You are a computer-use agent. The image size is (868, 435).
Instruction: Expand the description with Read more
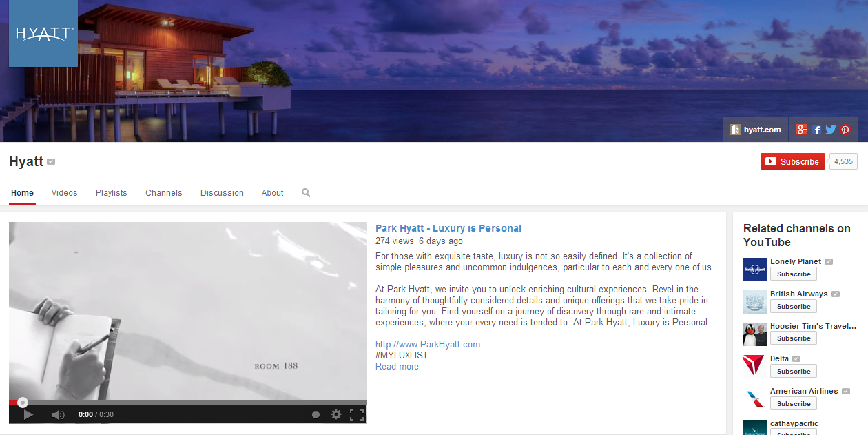(397, 366)
